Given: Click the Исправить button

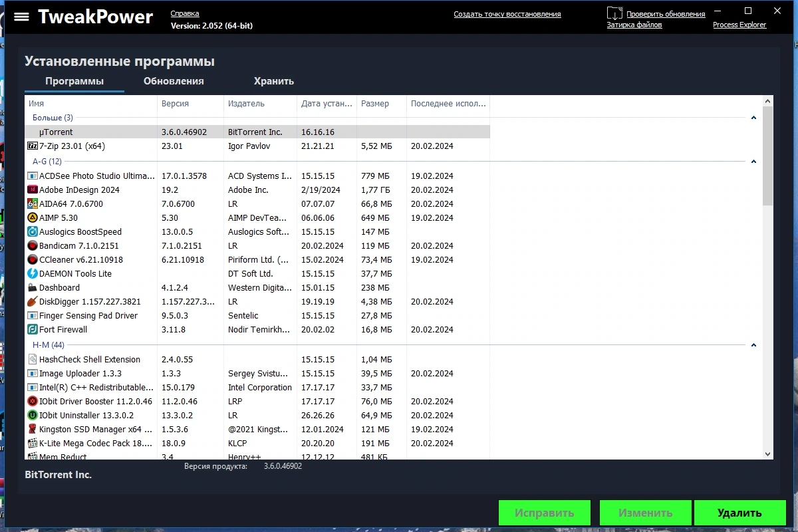Looking at the screenshot, I should (545, 513).
